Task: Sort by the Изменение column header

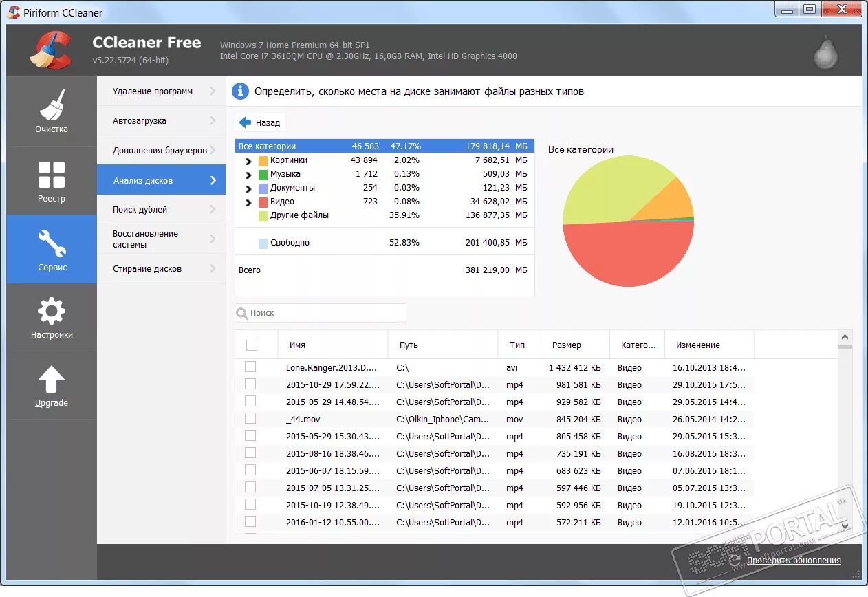Action: [709, 345]
